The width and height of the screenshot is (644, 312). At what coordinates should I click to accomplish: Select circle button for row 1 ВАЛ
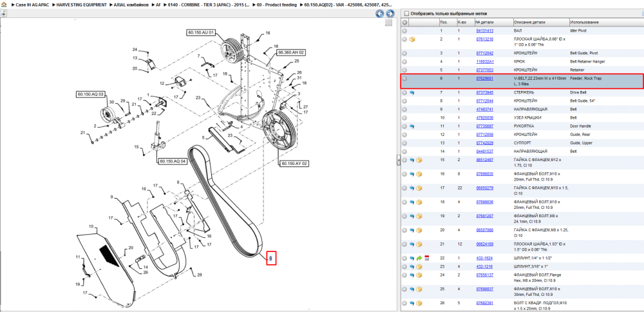click(404, 31)
